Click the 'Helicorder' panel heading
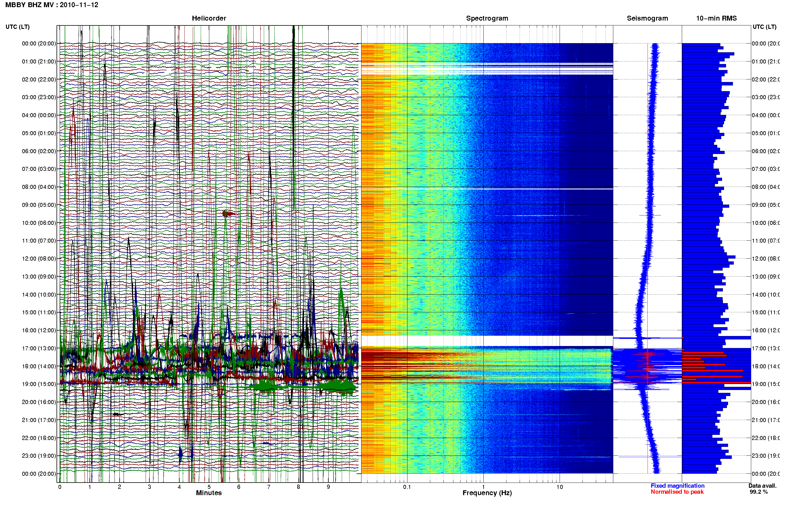812x508 pixels. pyautogui.click(x=209, y=19)
